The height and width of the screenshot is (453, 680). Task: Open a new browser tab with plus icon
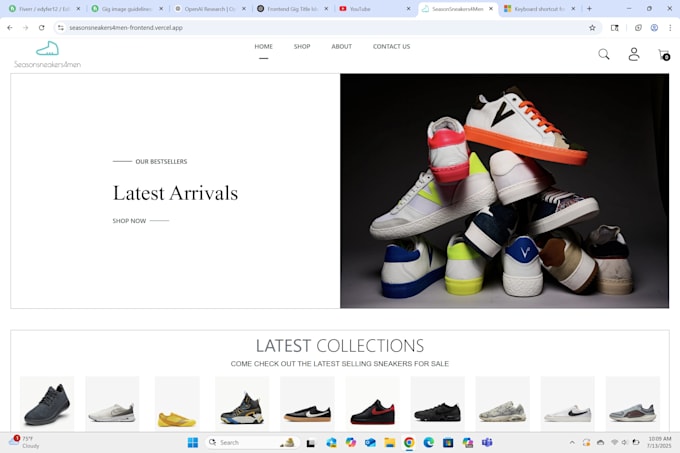coord(589,9)
